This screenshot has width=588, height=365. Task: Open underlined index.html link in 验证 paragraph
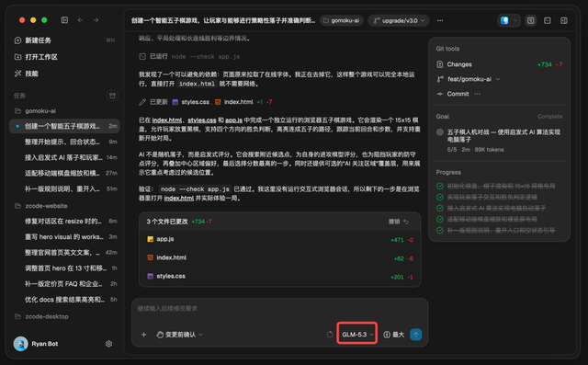pos(179,198)
